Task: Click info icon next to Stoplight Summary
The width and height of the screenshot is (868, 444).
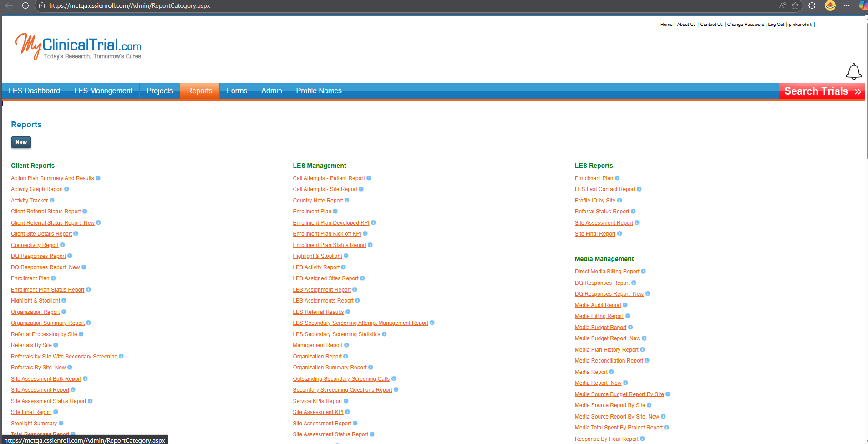Action: 61,423
